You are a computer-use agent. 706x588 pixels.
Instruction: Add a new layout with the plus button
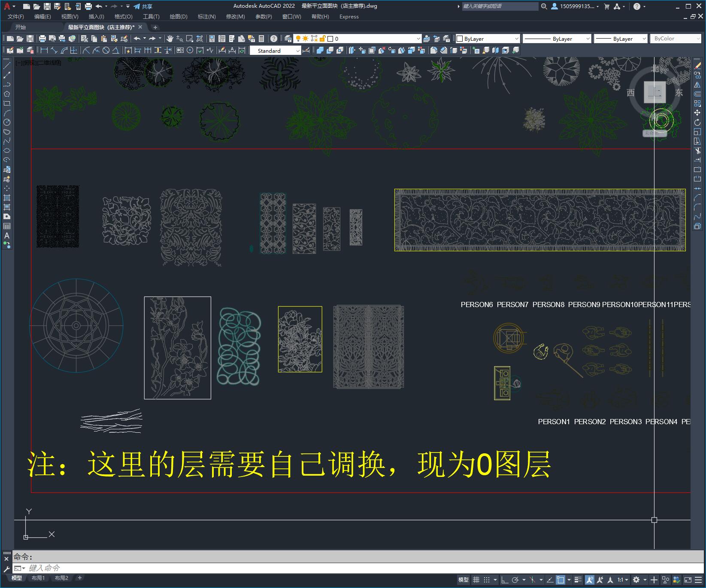pos(79,578)
